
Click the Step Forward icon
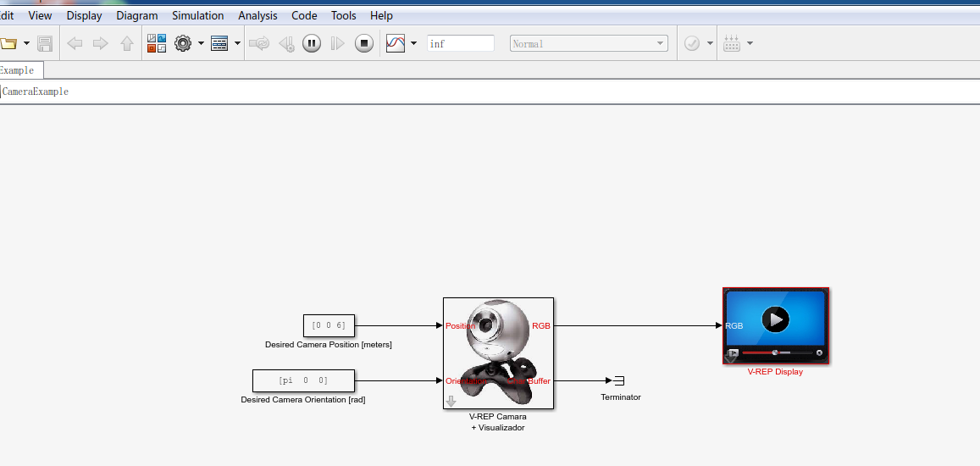337,43
